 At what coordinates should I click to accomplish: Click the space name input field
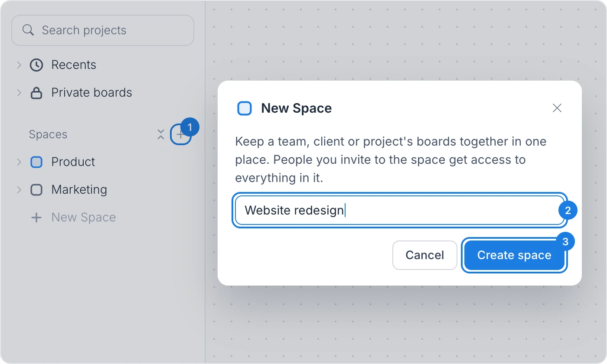[400, 210]
